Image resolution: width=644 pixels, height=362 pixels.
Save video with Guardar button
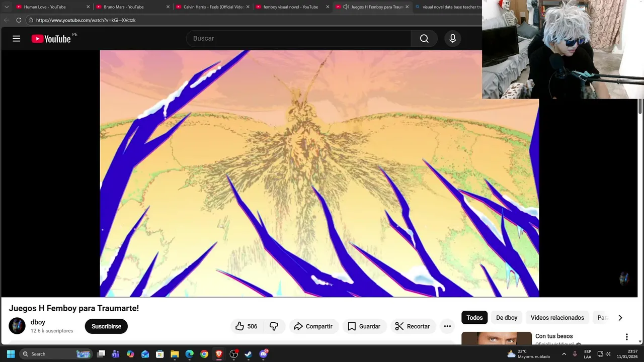(364, 326)
